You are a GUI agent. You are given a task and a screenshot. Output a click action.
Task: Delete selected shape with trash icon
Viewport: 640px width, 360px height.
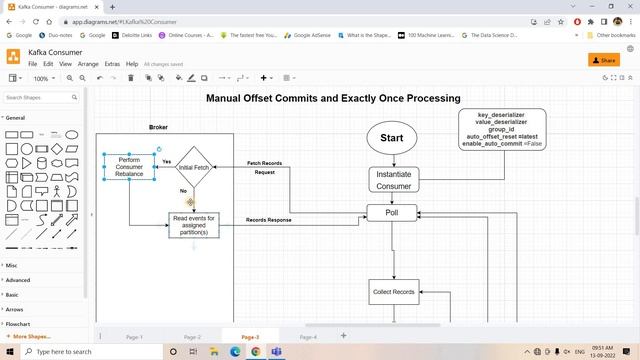[x=131, y=78]
